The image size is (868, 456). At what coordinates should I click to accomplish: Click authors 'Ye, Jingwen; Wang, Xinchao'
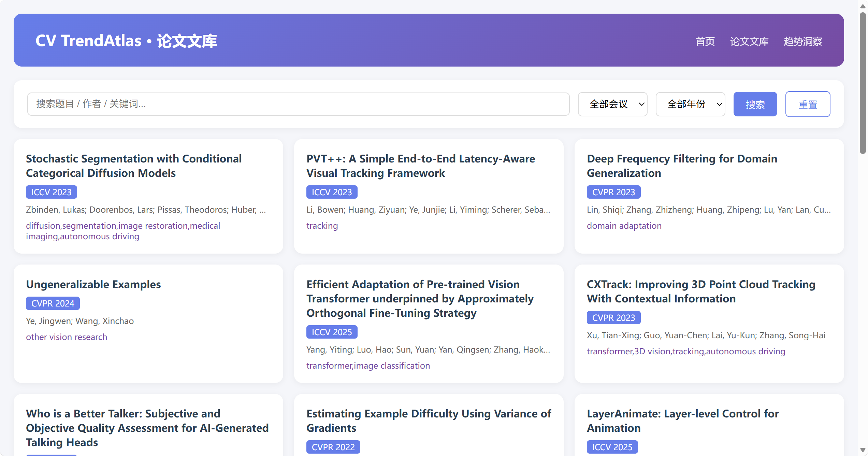(x=80, y=321)
